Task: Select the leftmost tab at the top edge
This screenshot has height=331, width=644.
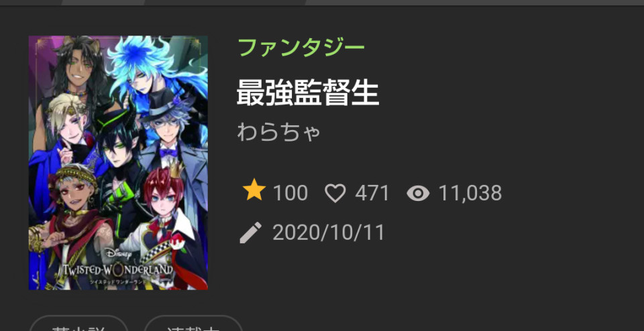Action: [31, 3]
